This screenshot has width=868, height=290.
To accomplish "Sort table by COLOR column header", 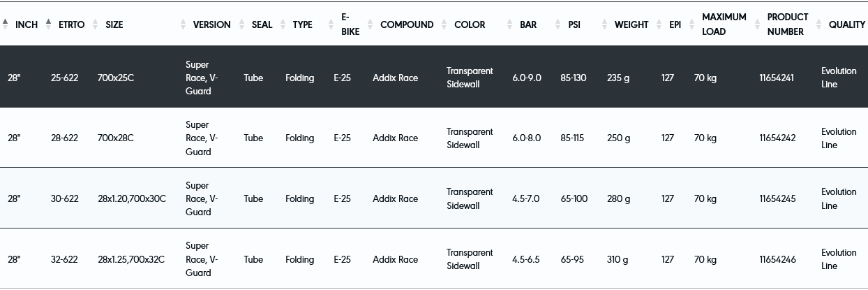I will [x=470, y=24].
